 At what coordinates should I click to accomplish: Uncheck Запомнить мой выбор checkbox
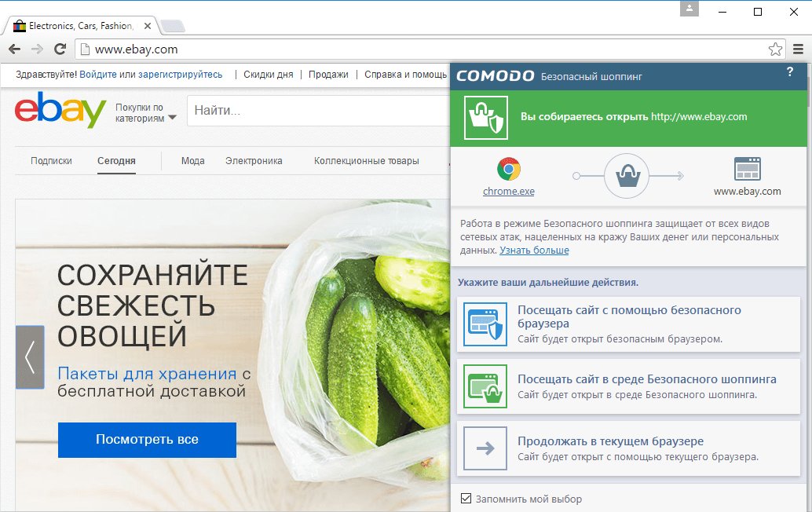466,498
